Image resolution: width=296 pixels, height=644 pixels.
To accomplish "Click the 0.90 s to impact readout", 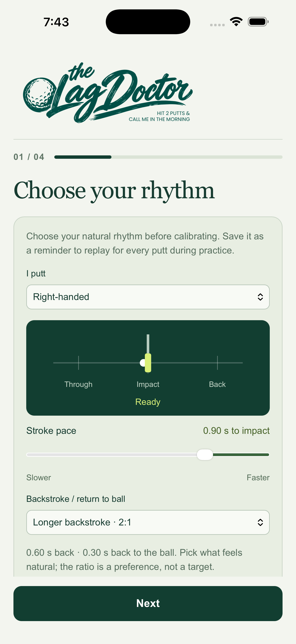I will click(236, 430).
